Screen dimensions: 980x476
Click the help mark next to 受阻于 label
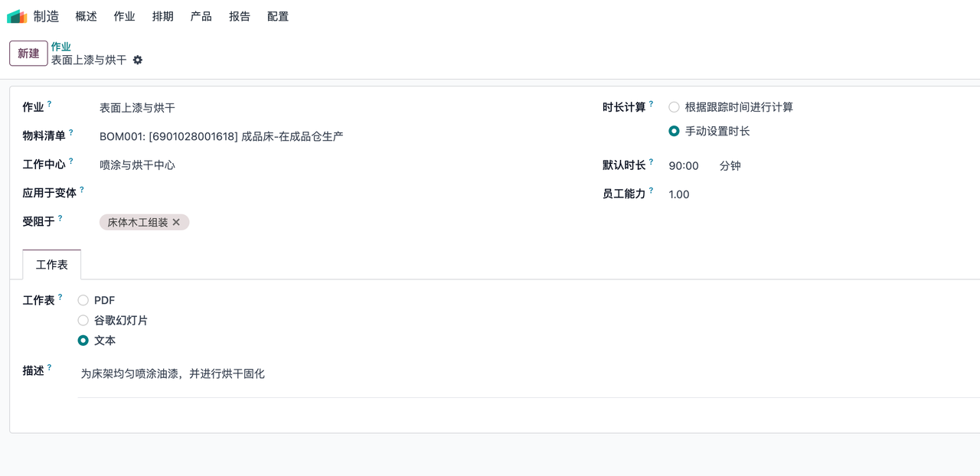60,218
